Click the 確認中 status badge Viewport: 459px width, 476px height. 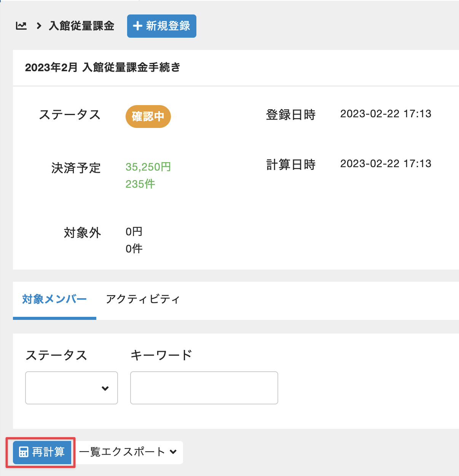148,116
